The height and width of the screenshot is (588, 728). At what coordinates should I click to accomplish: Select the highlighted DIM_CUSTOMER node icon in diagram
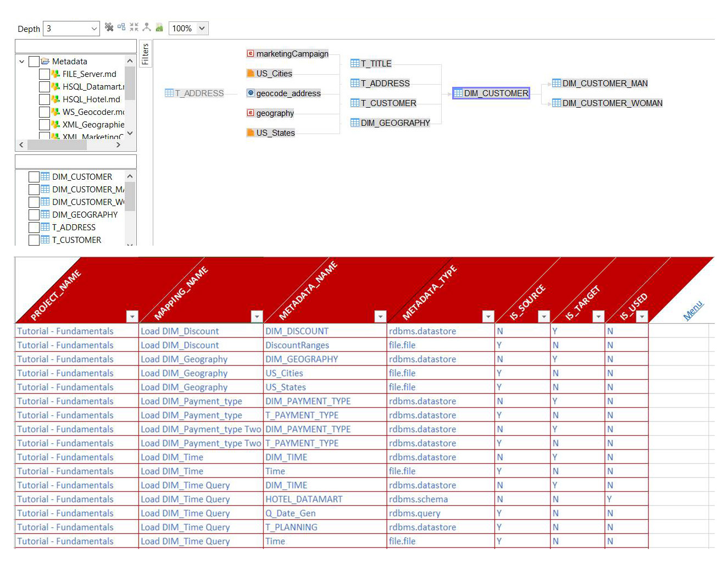tap(458, 93)
